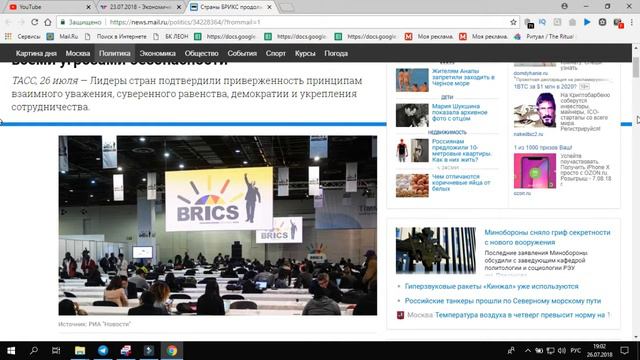This screenshot has width=640, height=360.
Task: Open Windows taskbar search icon
Action: (x=34, y=351)
